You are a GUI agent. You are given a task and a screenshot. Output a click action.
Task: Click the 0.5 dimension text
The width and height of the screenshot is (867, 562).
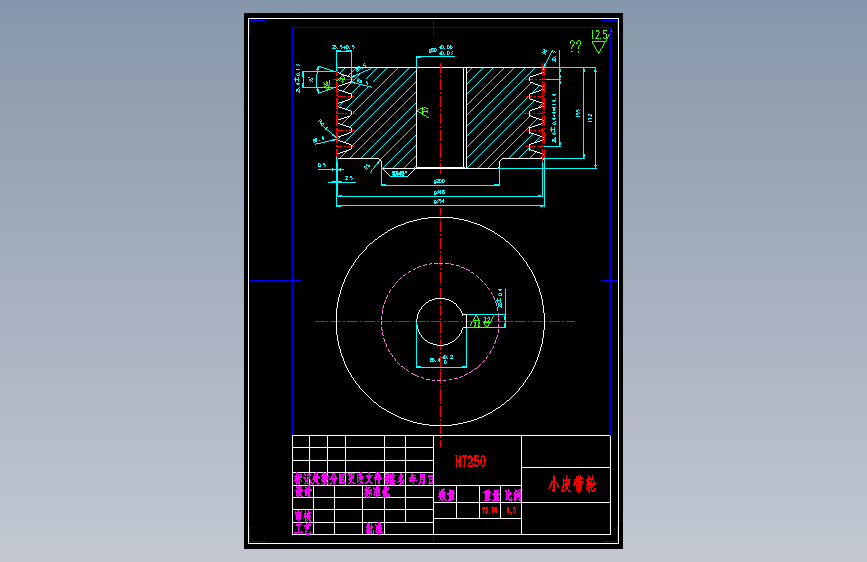322,165
